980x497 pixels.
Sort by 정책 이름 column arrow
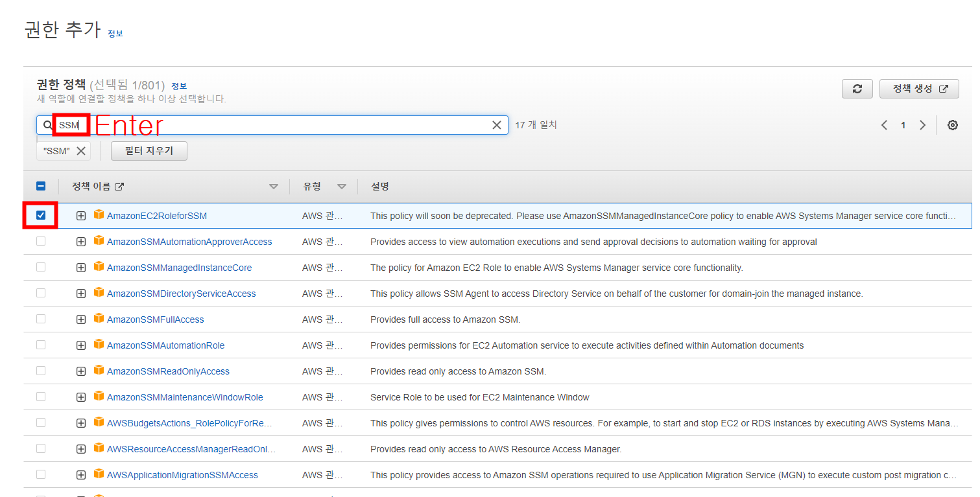point(274,187)
